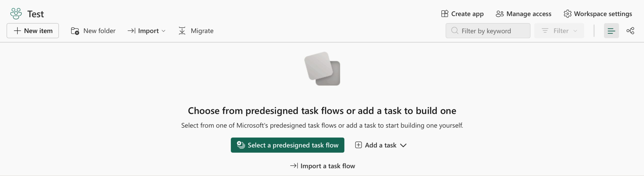Click the New item button
The width and height of the screenshot is (644, 176).
(x=33, y=31)
